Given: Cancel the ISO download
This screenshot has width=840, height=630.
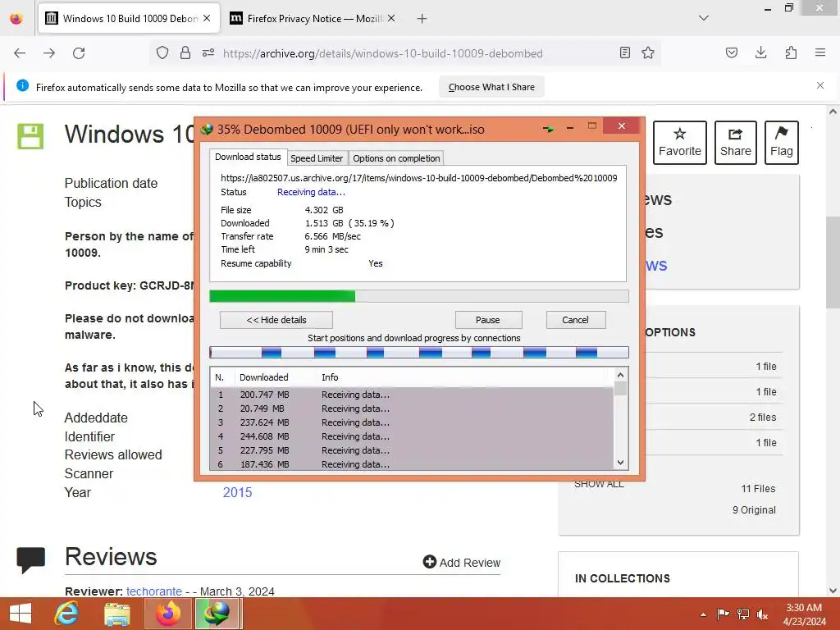Looking at the screenshot, I should point(575,320).
